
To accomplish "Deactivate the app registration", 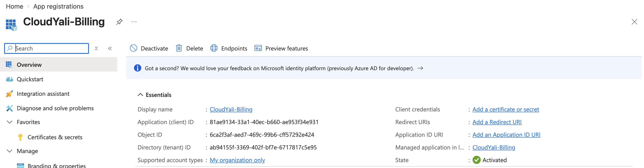I will (x=149, y=48).
